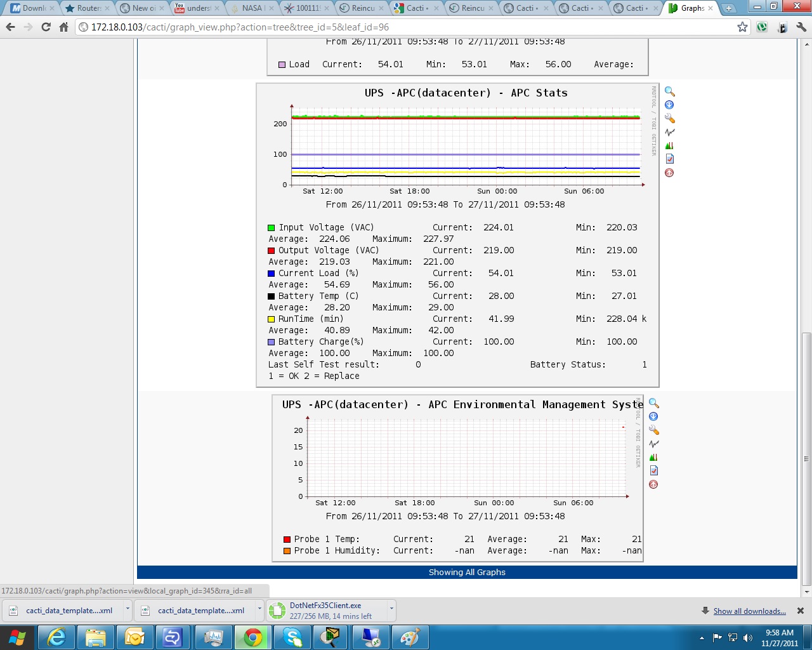Click red up-arrow icon beside Environmental graph
The image size is (812, 650).
(653, 484)
